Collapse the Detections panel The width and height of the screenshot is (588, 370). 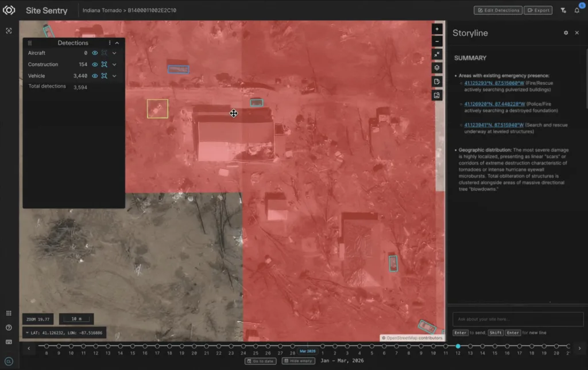117,42
